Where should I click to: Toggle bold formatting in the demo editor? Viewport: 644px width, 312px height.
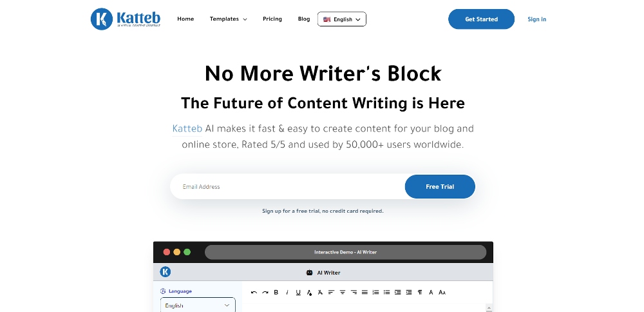(276, 292)
